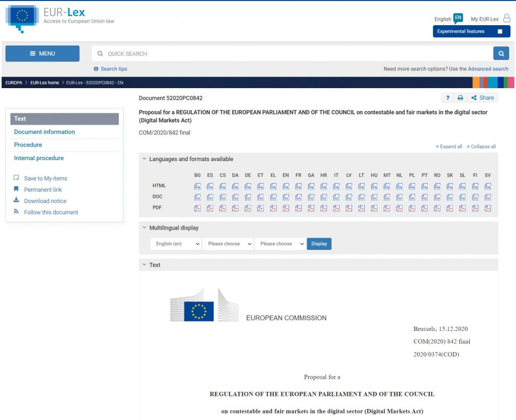Click the search magnifier button

click(x=501, y=53)
